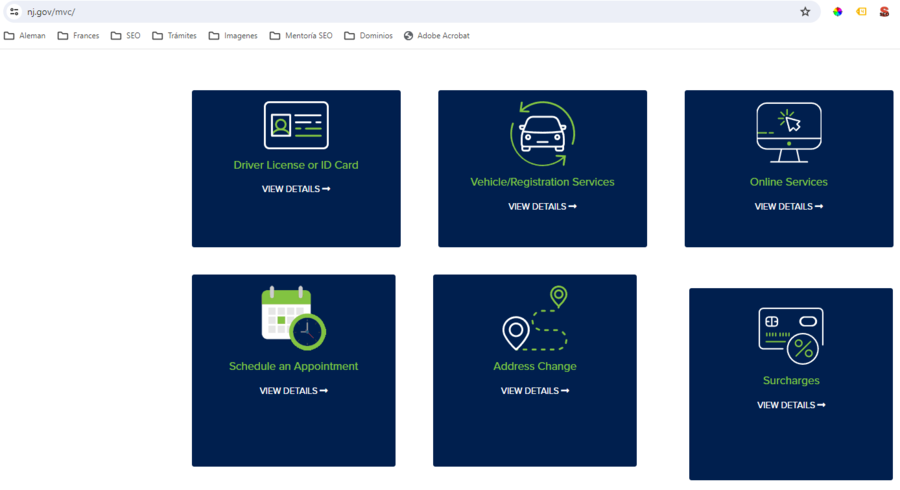Open the Schedule an Appointment link
This screenshot has width=900, height=490.
pyautogui.click(x=293, y=366)
